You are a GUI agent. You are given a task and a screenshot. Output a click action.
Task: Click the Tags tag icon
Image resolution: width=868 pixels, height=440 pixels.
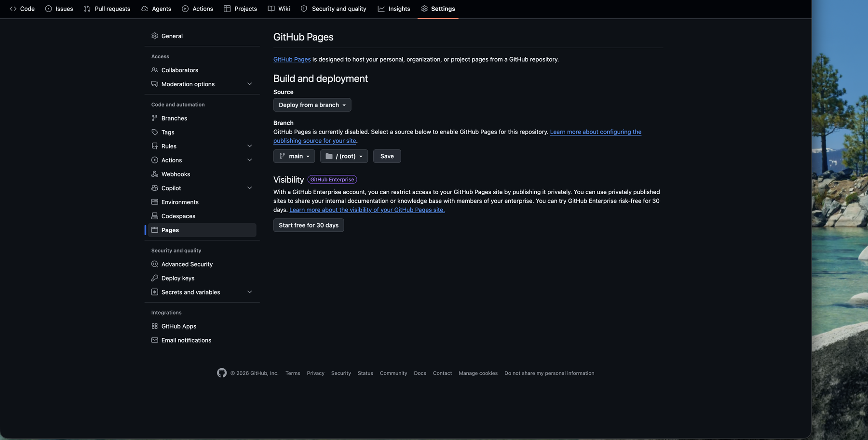[155, 133]
